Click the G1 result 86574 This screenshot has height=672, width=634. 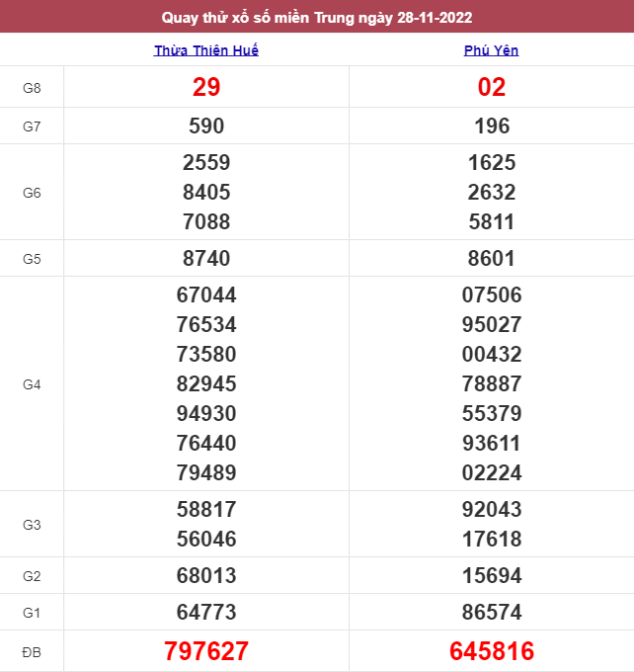(492, 612)
